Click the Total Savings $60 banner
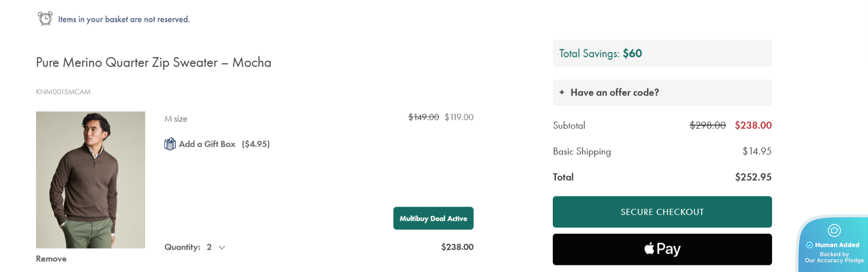This screenshot has height=272, width=868. (x=662, y=53)
